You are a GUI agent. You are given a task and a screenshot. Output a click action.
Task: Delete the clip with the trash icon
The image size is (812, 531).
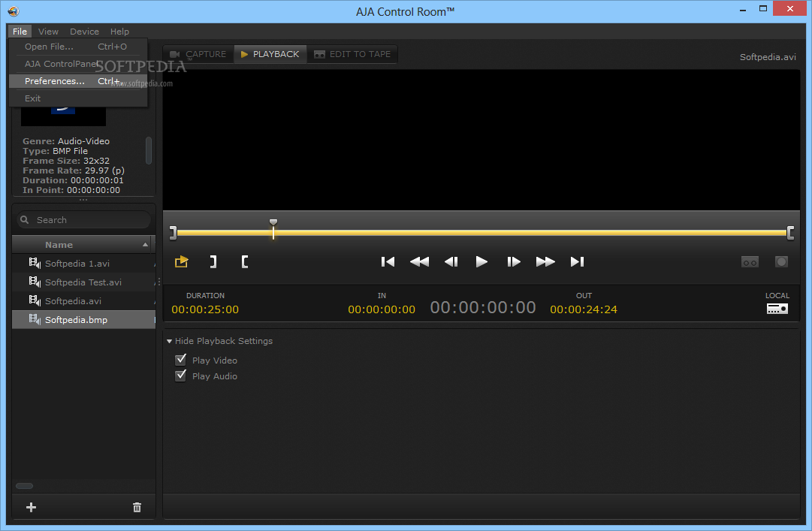pyautogui.click(x=137, y=507)
